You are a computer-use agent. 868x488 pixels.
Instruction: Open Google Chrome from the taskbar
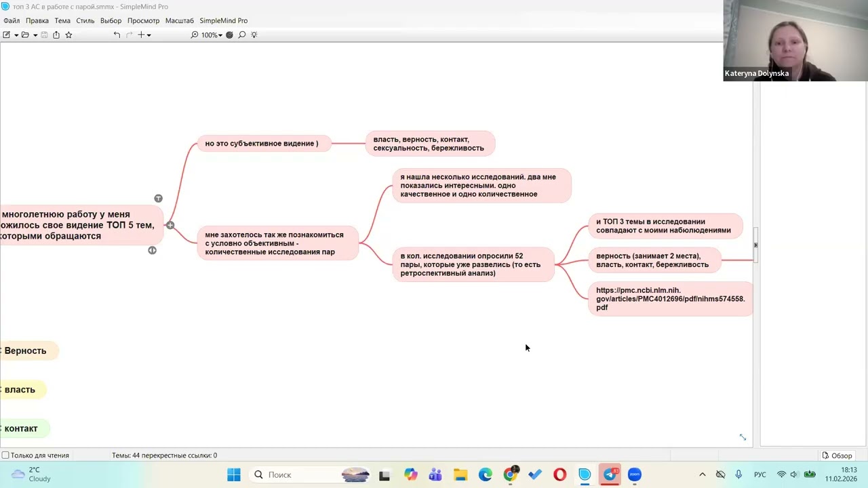point(511,474)
